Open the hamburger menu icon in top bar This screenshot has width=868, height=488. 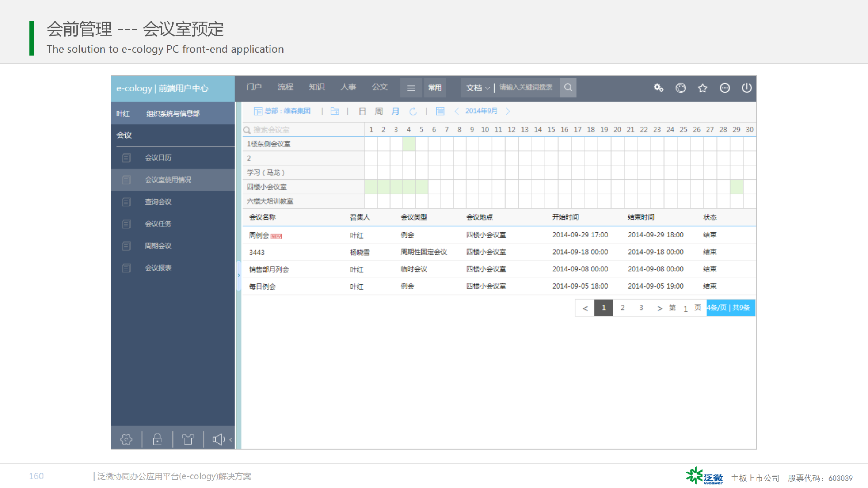411,88
